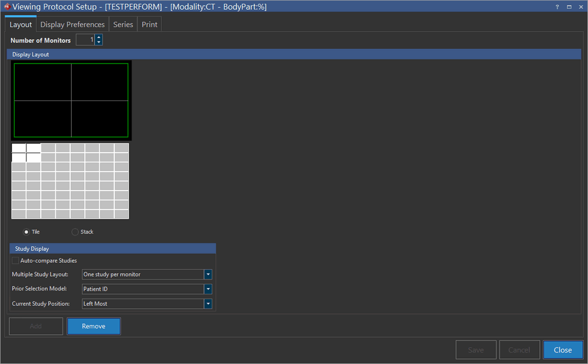
Task: Click the Remove button
Action: click(94, 326)
